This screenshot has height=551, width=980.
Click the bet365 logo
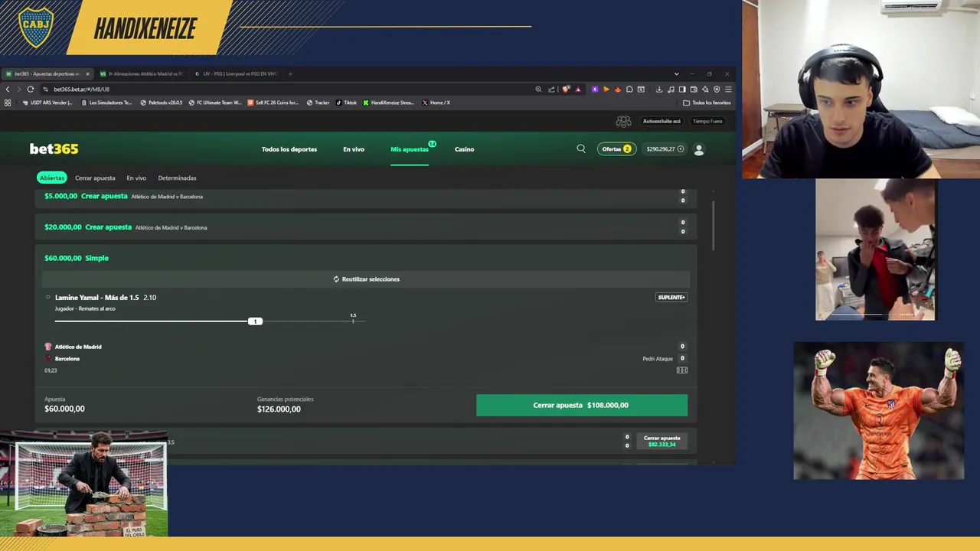pos(54,149)
